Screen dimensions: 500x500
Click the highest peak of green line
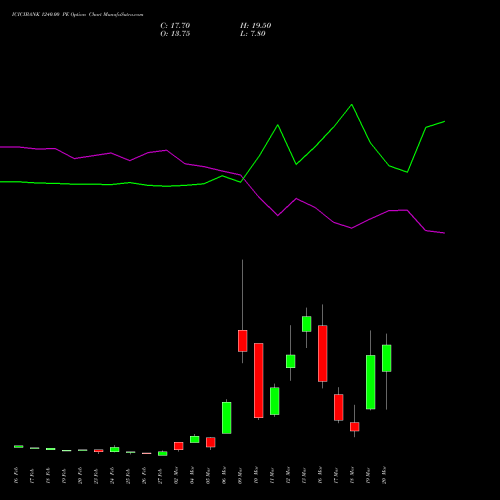point(352,105)
